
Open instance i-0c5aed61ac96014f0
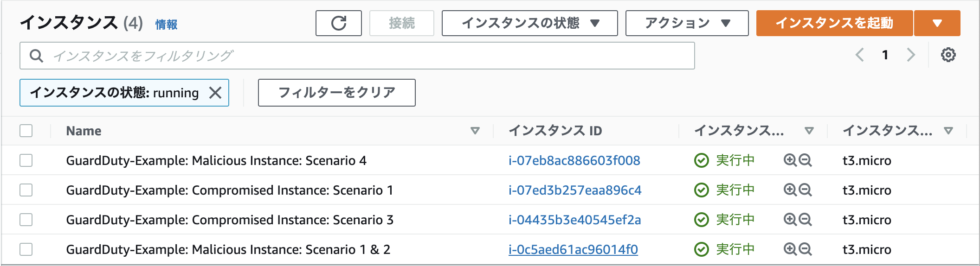pos(573,249)
